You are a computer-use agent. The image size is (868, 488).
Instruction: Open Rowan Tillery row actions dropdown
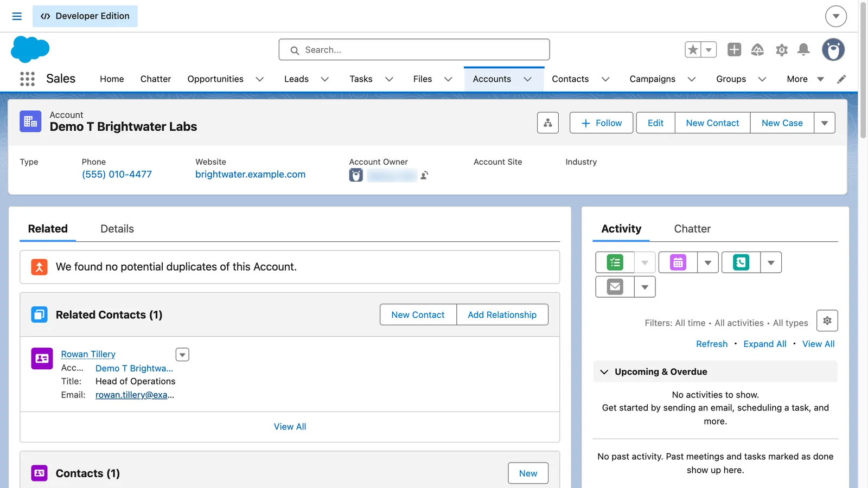182,355
